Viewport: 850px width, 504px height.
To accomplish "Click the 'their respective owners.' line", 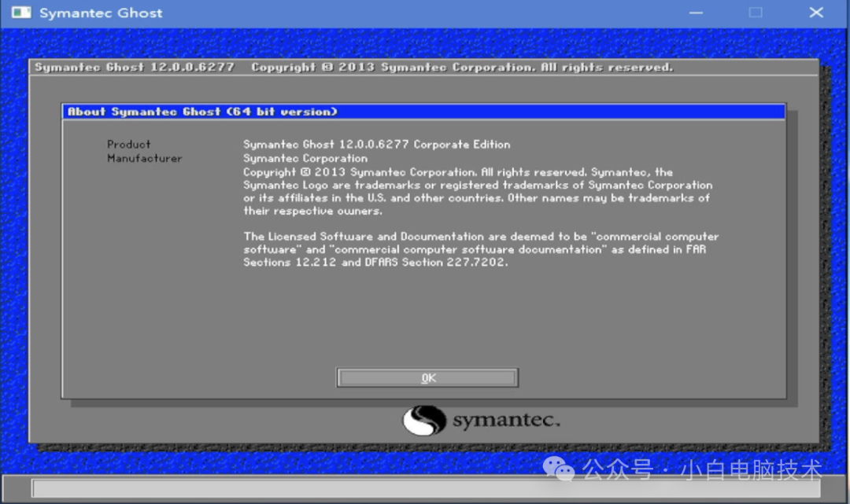I will pyautogui.click(x=312, y=212).
